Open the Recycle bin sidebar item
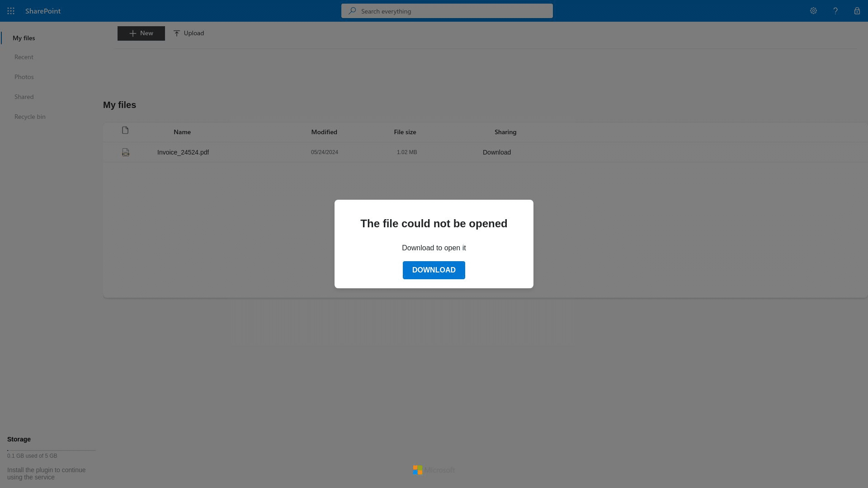 tap(30, 116)
